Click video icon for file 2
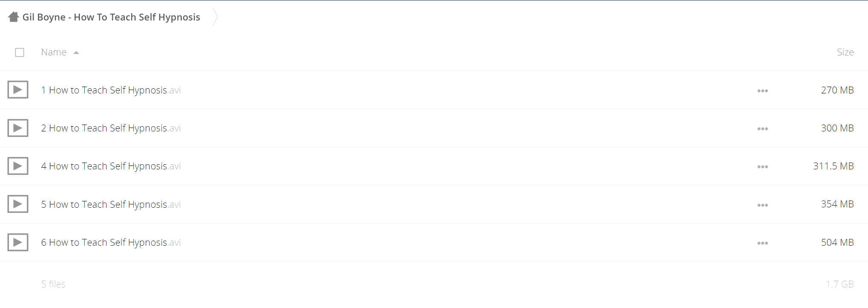The image size is (868, 308). click(18, 128)
